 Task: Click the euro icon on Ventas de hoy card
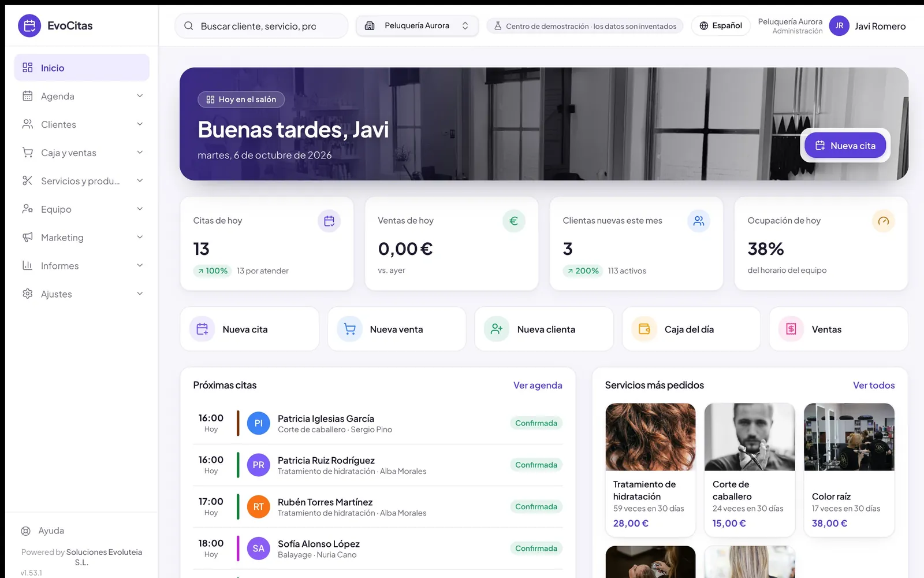click(514, 221)
